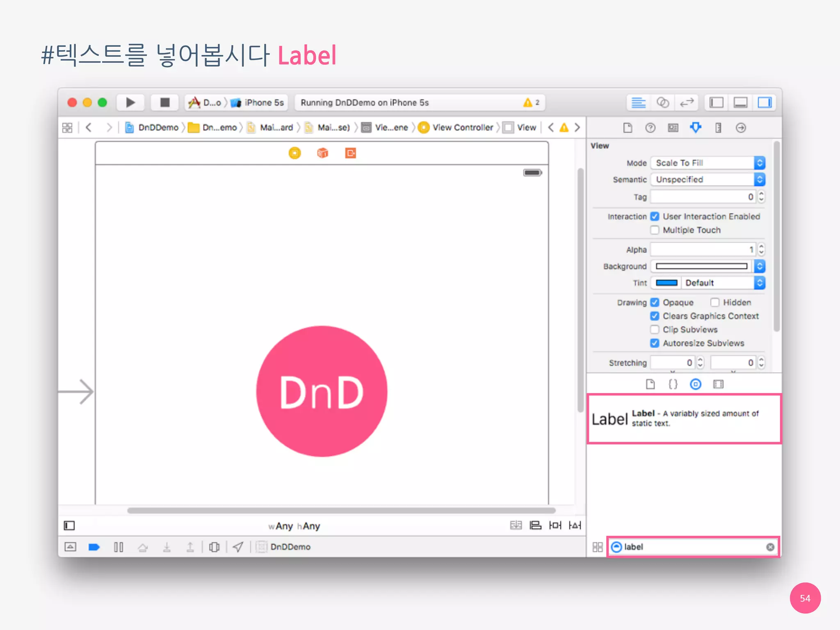Image resolution: width=840 pixels, height=630 pixels.
Task: Enable the Multiple Touch checkbox
Action: point(655,230)
